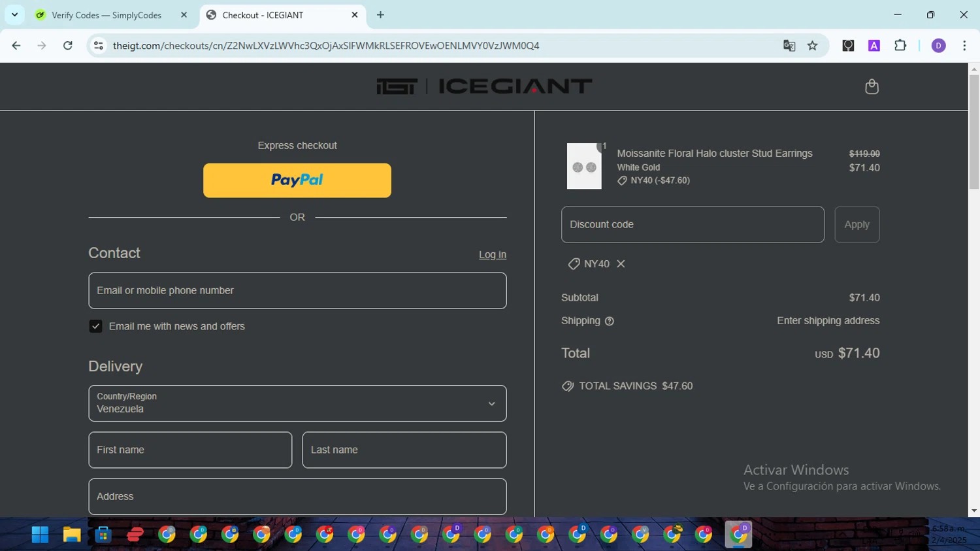Click the Express checkout heading
This screenshot has height=551, width=980.
click(x=297, y=146)
